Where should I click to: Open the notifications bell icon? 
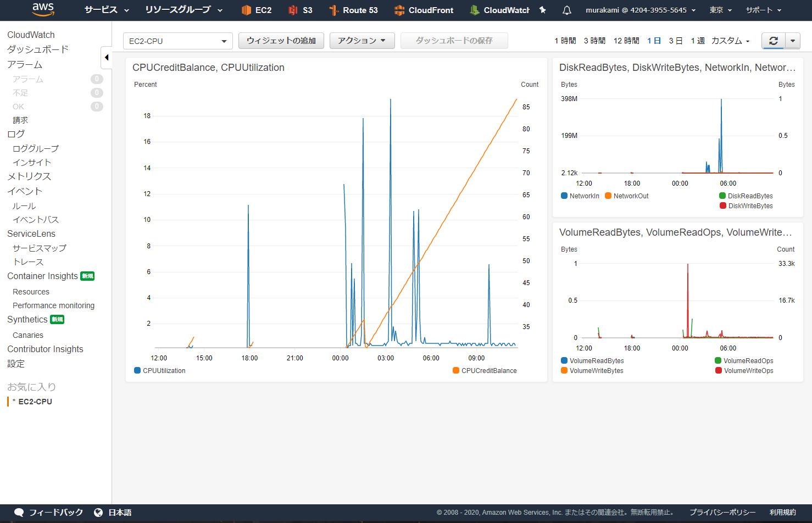567,10
